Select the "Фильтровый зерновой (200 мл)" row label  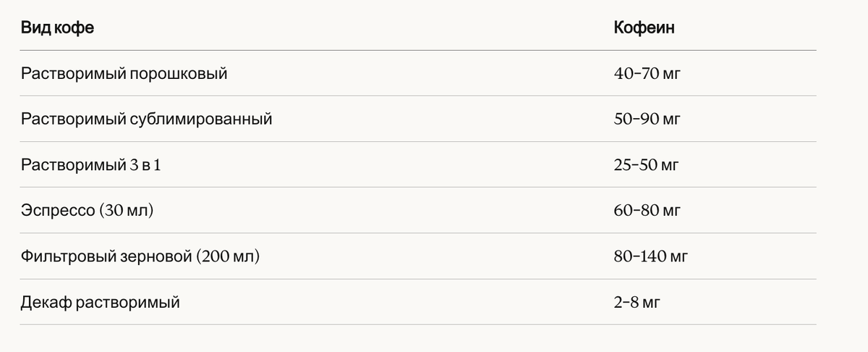click(140, 256)
